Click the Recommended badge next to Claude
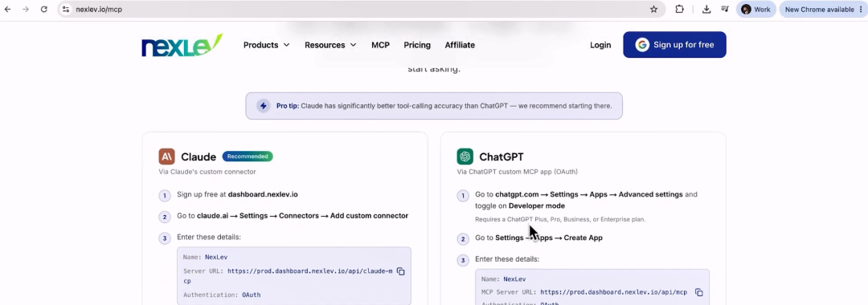868x305 pixels. pyautogui.click(x=248, y=157)
